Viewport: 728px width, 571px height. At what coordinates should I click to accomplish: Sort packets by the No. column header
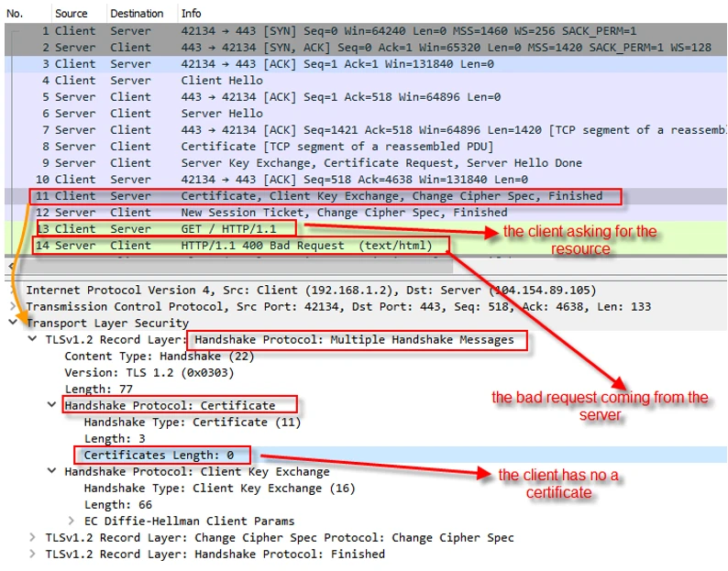tap(15, 14)
